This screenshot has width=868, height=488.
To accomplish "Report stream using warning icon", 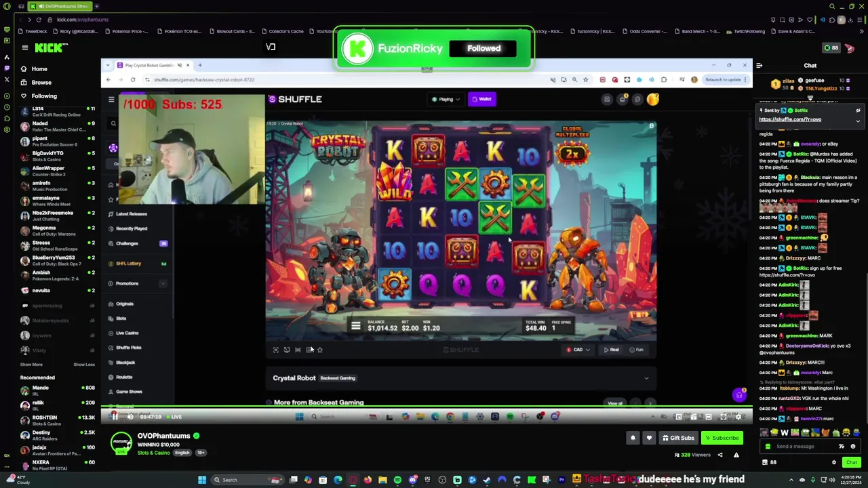I will [x=736, y=455].
